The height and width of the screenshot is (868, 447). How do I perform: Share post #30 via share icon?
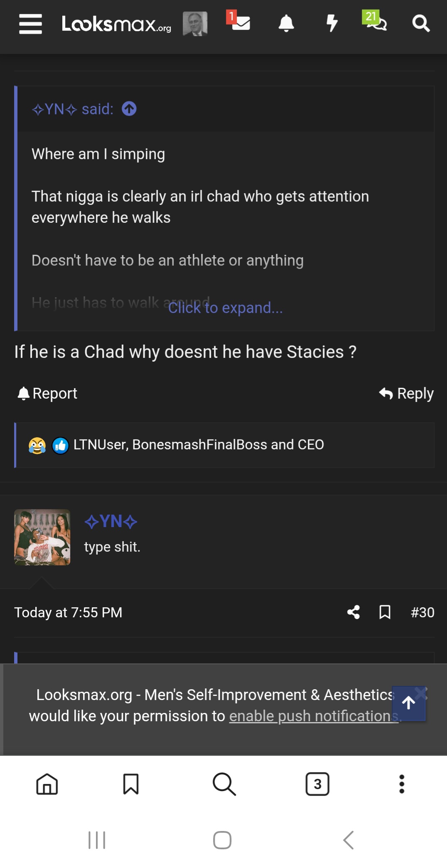pos(354,612)
